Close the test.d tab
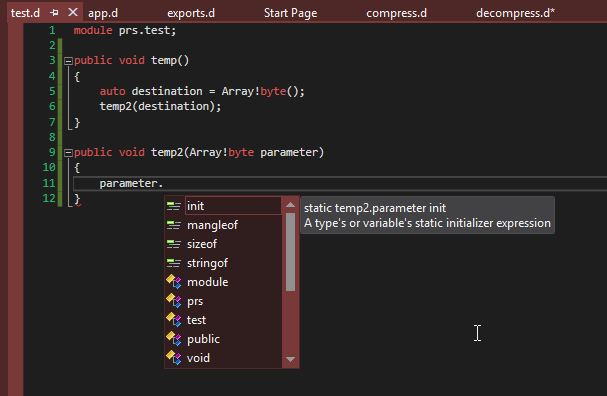This screenshot has width=607, height=396. [x=73, y=12]
